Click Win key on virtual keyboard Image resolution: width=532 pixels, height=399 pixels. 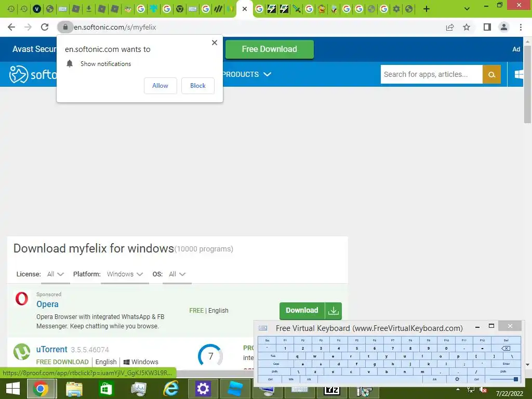[x=291, y=379]
